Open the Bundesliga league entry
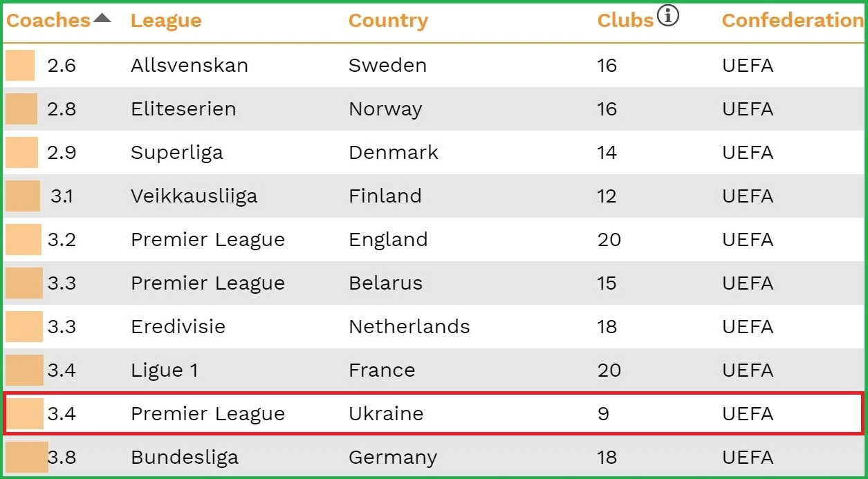The height and width of the screenshot is (479, 868). pos(185,458)
